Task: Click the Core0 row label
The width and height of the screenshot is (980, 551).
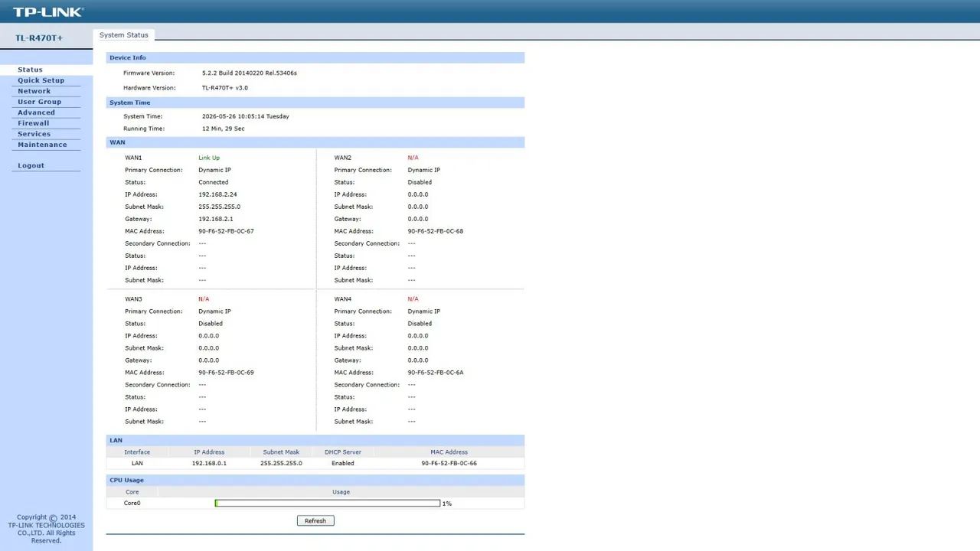Action: tap(132, 504)
